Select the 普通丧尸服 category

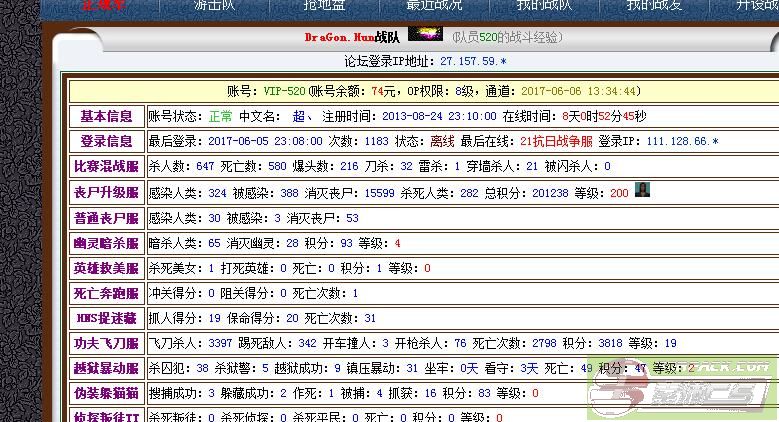106,217
